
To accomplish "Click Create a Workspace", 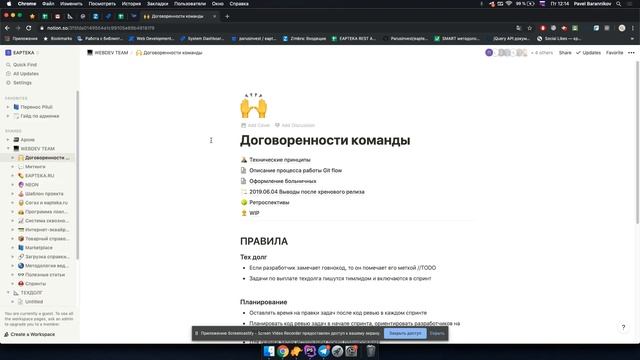I will [x=32, y=334].
